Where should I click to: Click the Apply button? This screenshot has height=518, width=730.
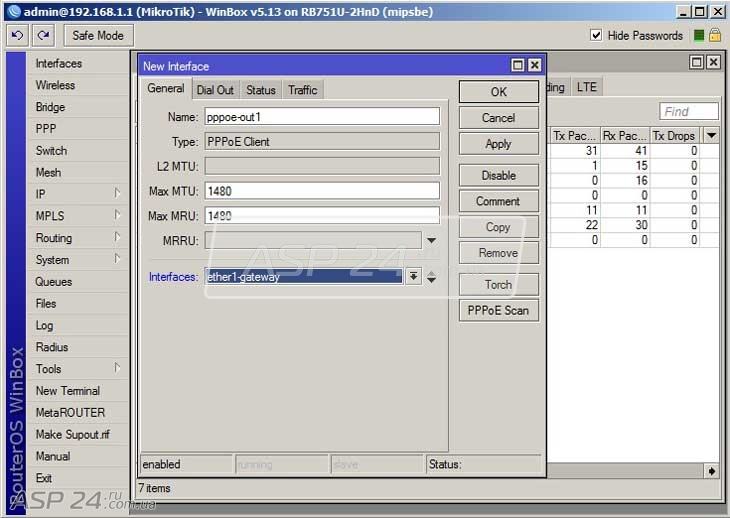tap(499, 144)
